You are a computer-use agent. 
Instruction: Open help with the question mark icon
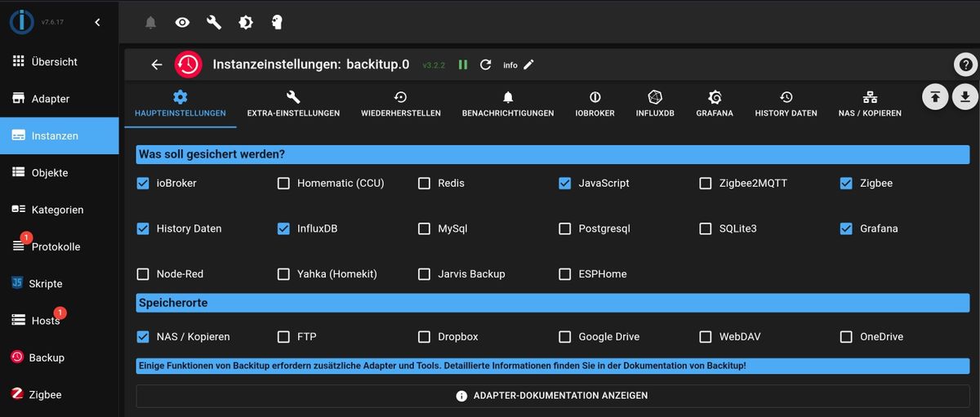[x=965, y=65]
